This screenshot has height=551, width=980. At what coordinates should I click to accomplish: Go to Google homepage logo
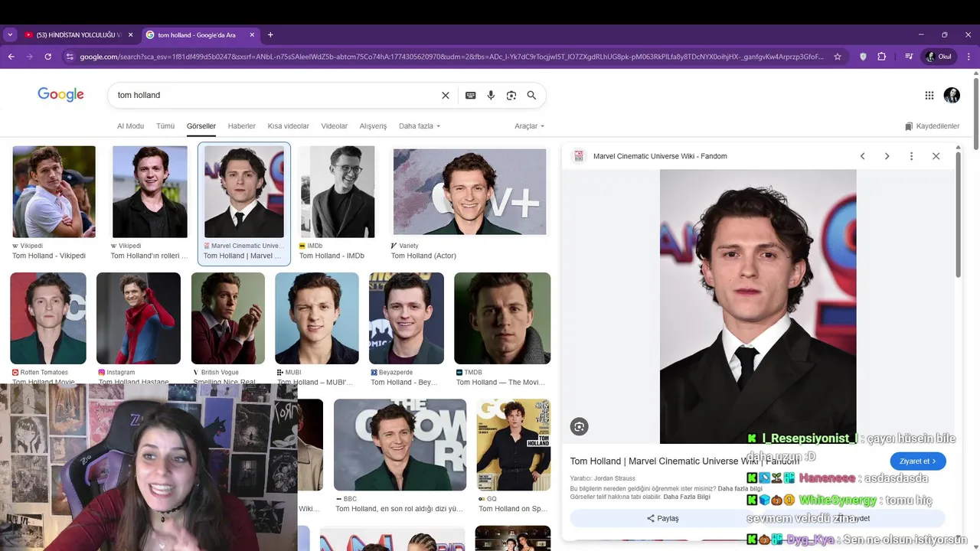[x=60, y=95]
